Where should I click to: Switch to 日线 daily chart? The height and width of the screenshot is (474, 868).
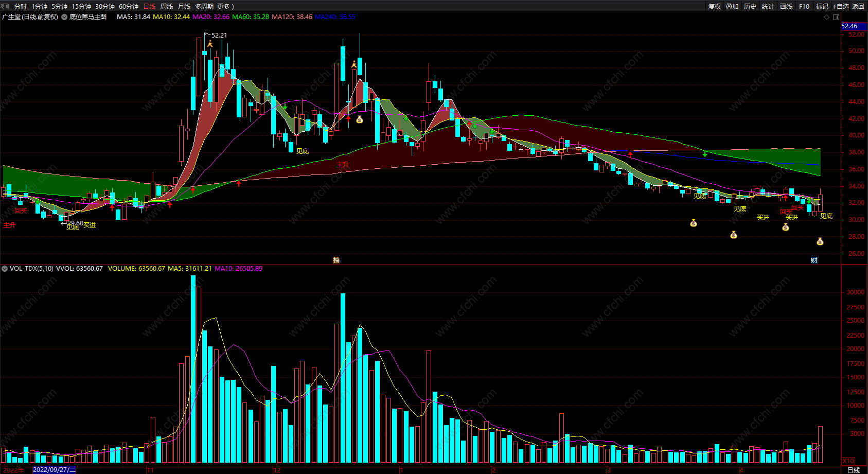pyautogui.click(x=149, y=7)
